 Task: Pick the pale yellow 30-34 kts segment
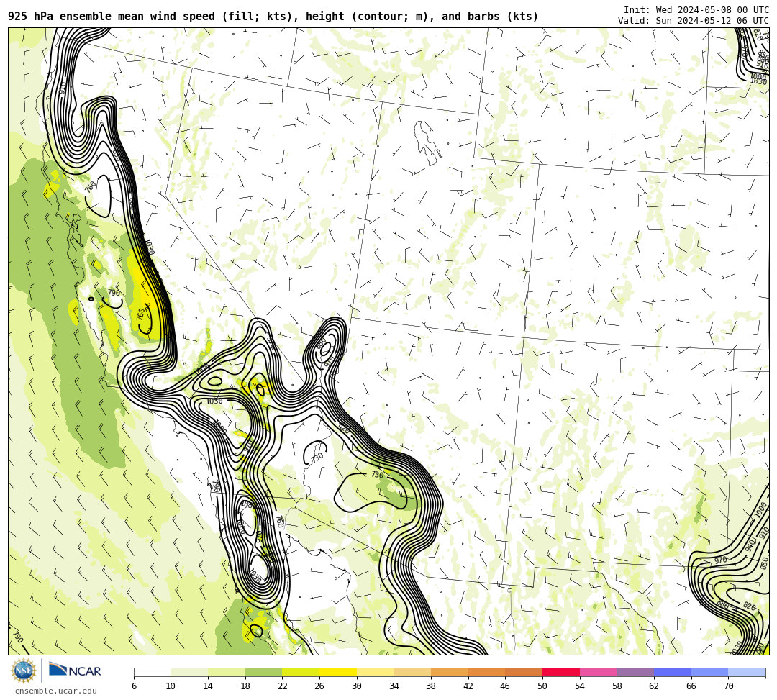375,672
